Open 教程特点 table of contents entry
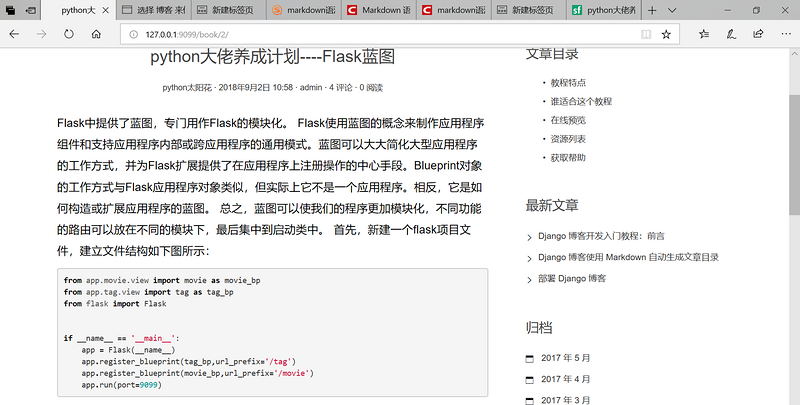Viewport: 800px width, 405px height. point(568,83)
